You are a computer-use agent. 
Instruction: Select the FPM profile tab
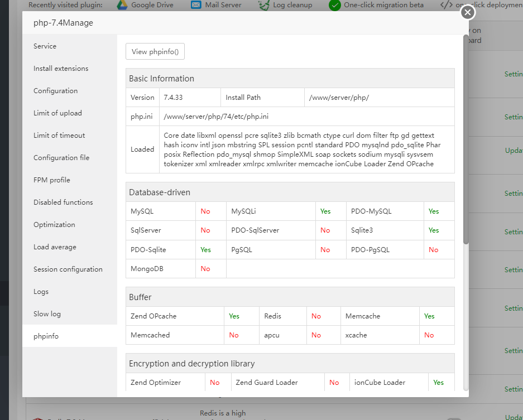pyautogui.click(x=52, y=180)
